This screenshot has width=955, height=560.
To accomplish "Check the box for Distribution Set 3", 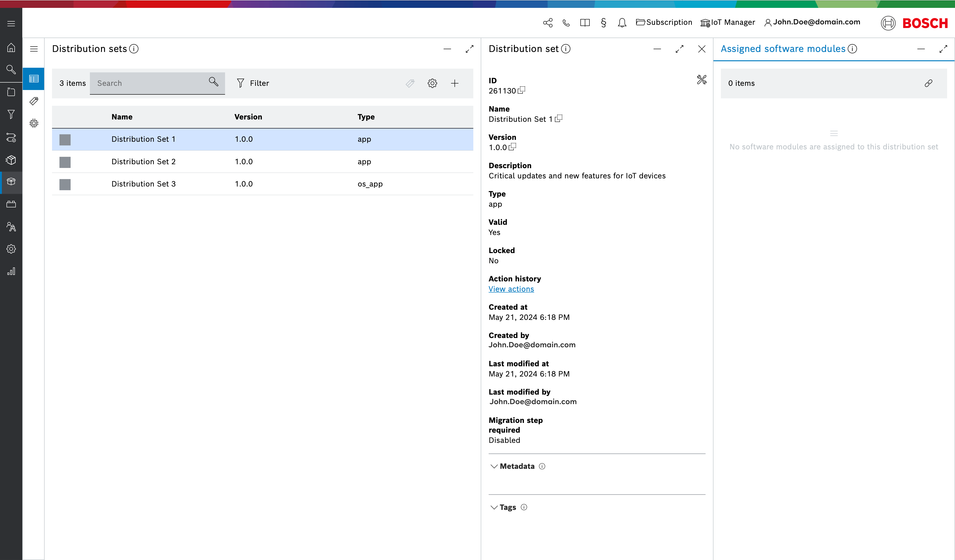I will 65,184.
